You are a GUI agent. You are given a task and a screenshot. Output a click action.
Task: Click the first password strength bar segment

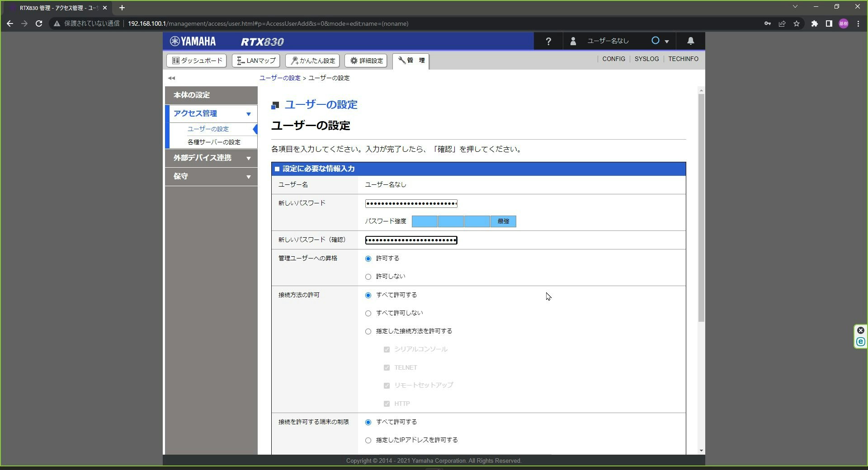click(425, 221)
